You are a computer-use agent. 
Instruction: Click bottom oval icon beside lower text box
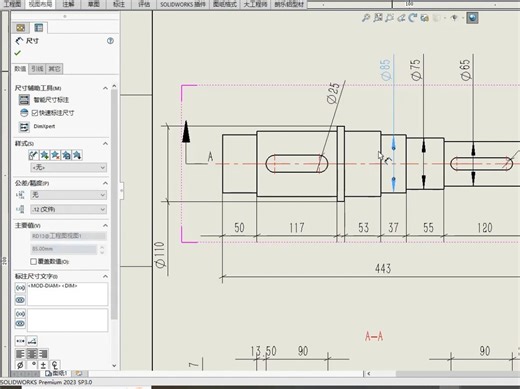pos(20,323)
